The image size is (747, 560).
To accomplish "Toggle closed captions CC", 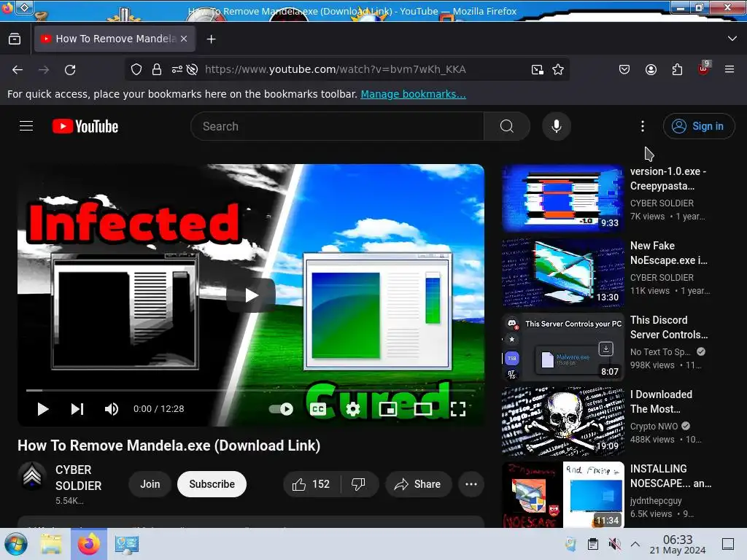I will 318,409.
